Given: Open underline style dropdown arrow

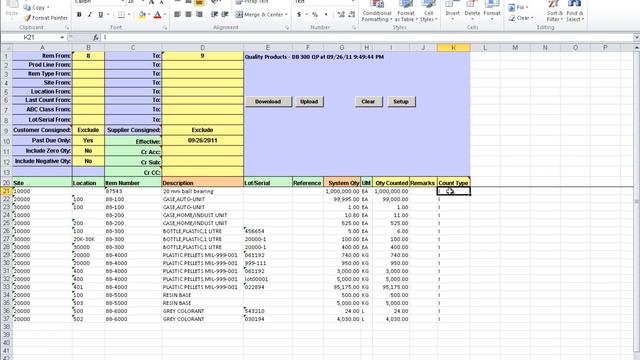Looking at the screenshot, I should (108, 15).
